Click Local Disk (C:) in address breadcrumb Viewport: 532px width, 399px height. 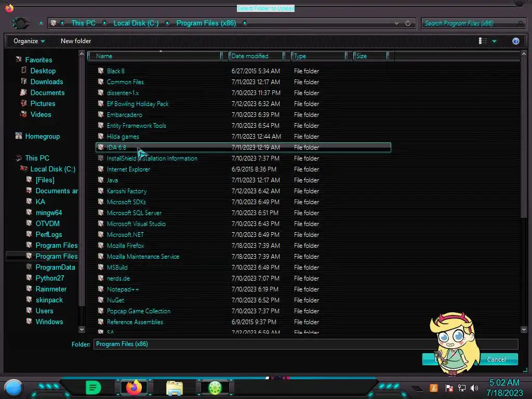[136, 23]
